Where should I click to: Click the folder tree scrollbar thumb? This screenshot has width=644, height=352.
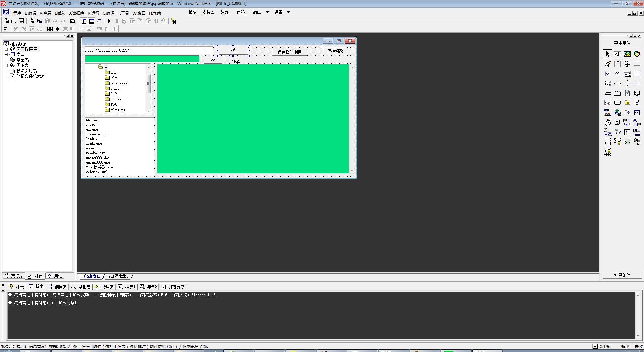pos(148,83)
